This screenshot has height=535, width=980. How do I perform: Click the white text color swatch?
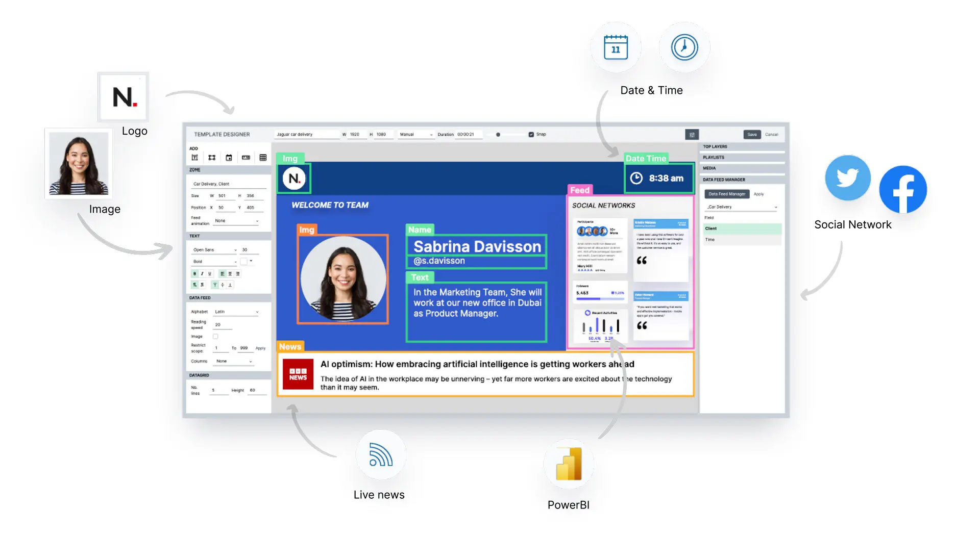coord(244,262)
